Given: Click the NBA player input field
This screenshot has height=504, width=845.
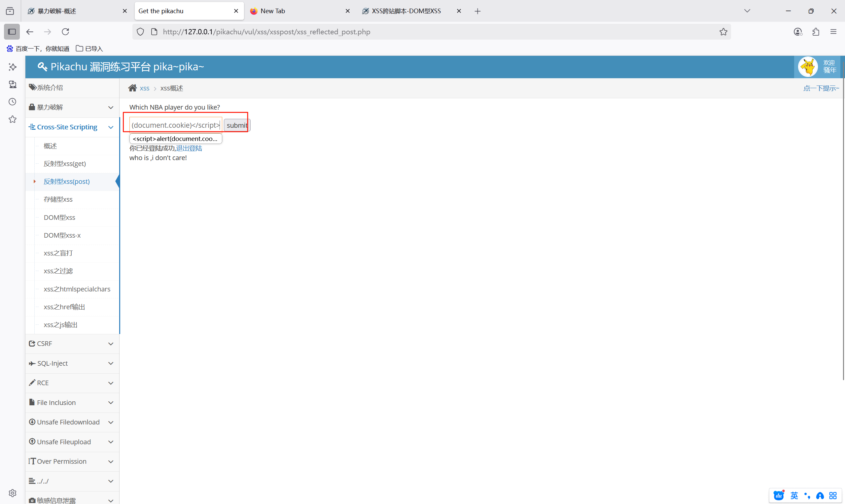Looking at the screenshot, I should pyautogui.click(x=176, y=125).
